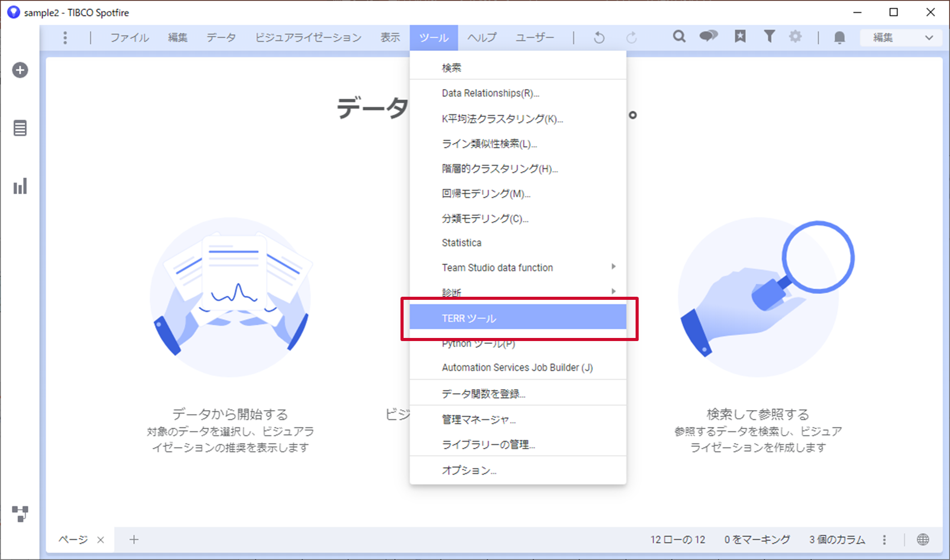Click the データから開始する illustration
The image size is (950, 560).
pyautogui.click(x=231, y=296)
